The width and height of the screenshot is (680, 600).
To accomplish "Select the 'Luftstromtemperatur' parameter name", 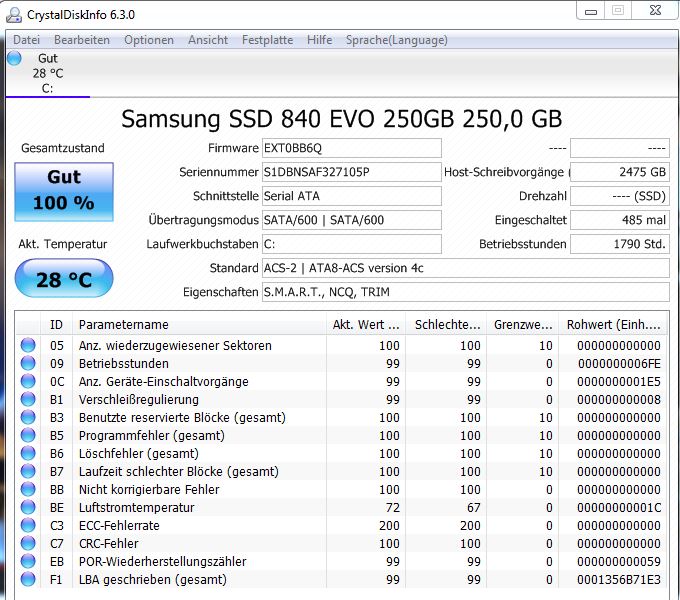I will (x=137, y=507).
